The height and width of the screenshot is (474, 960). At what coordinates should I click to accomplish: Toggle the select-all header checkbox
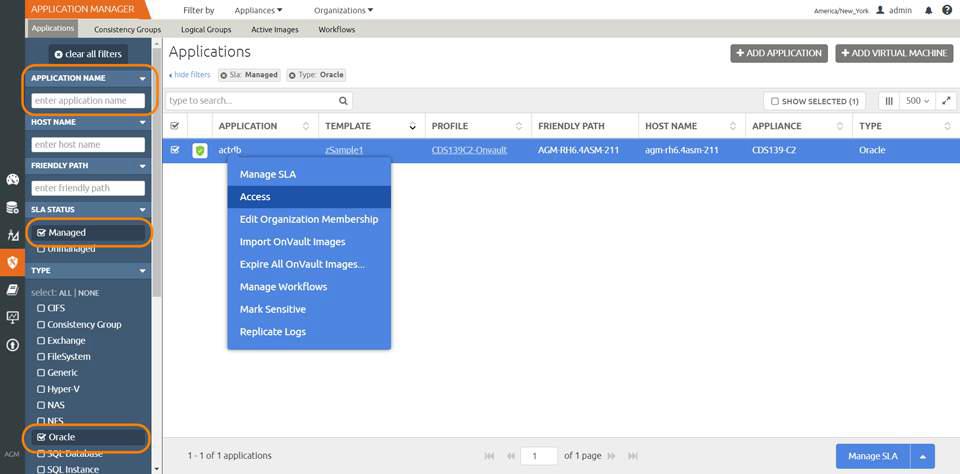[x=174, y=126]
